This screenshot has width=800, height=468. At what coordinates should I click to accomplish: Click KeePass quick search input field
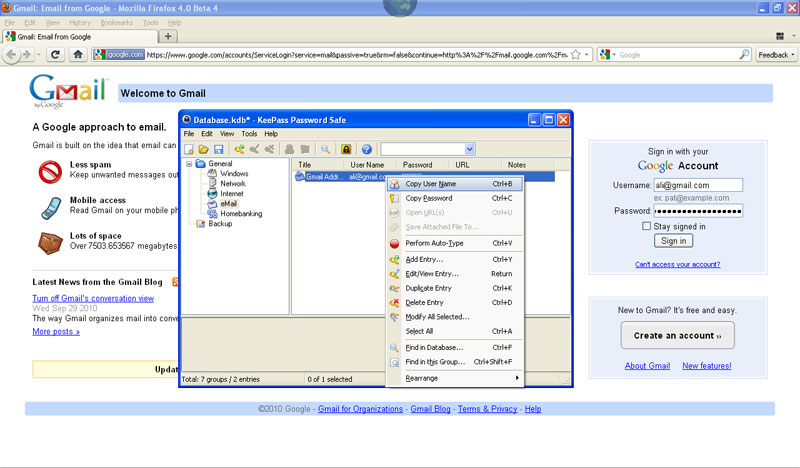[423, 149]
